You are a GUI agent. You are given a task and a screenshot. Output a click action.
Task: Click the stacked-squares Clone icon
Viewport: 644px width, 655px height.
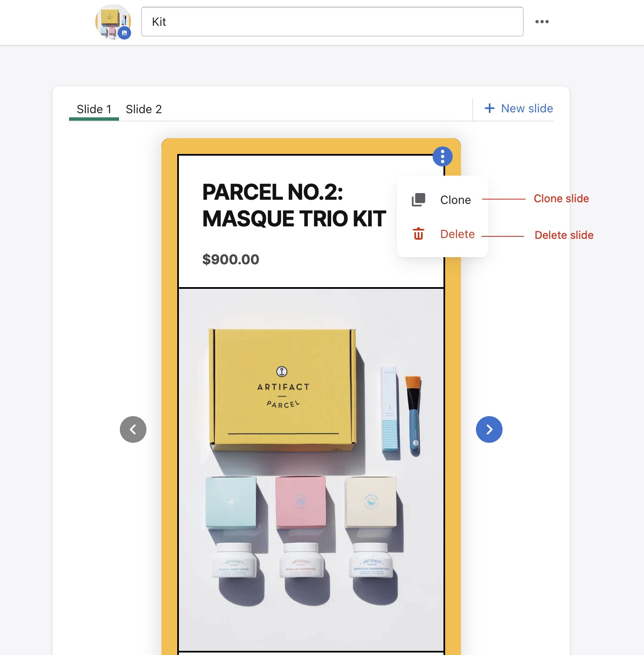pyautogui.click(x=418, y=200)
